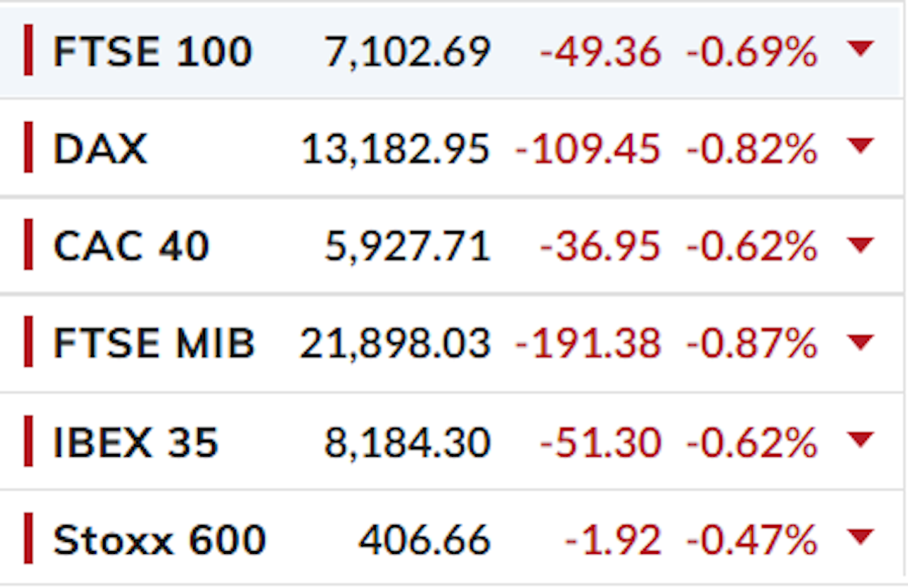
Task: Expand the CAC 40 row arrow
Action: pos(860,245)
